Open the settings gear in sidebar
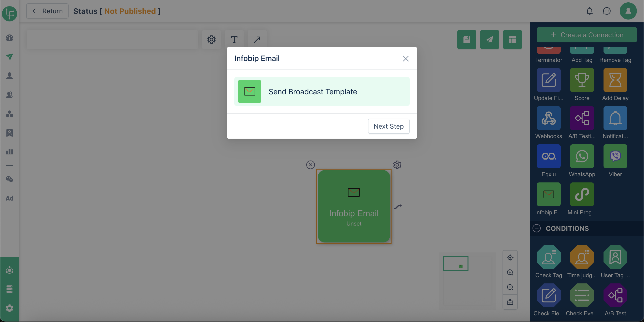This screenshot has height=322, width=644. (10, 308)
